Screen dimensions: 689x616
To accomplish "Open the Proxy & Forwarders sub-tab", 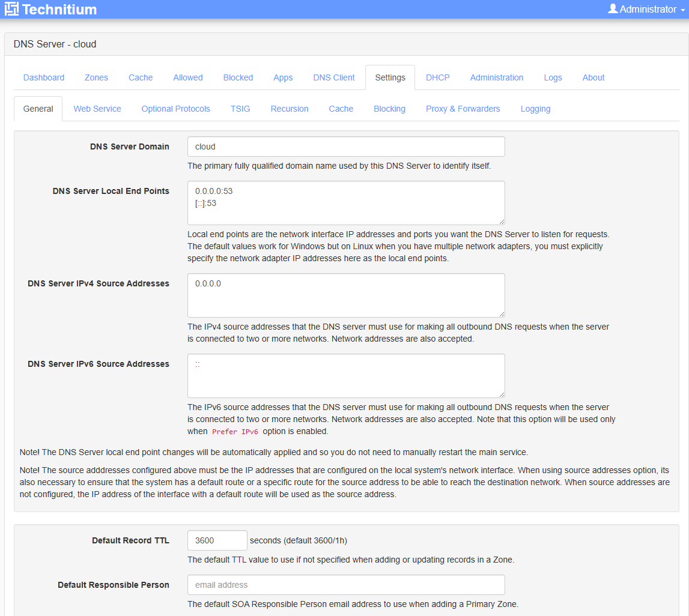I will pyautogui.click(x=463, y=109).
